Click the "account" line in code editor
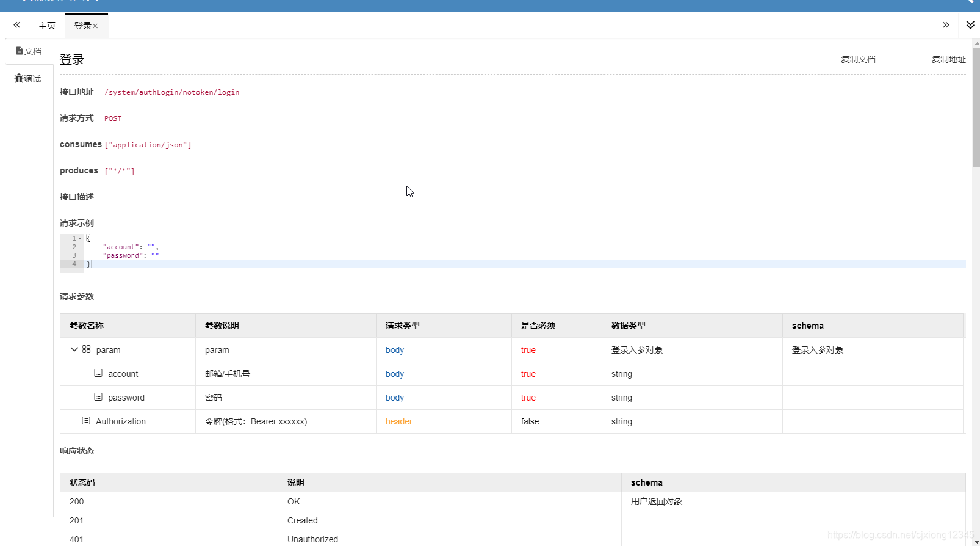Screen dimensions: 980x546 pyautogui.click(x=131, y=247)
